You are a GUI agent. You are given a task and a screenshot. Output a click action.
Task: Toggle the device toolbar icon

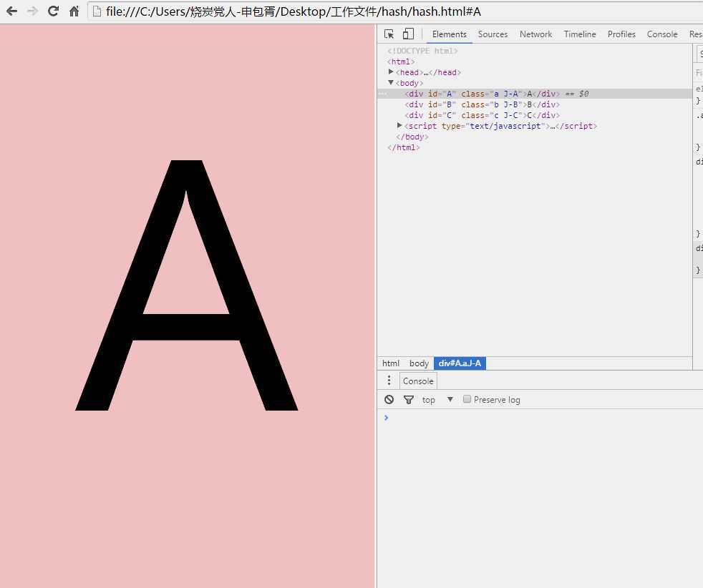click(408, 34)
